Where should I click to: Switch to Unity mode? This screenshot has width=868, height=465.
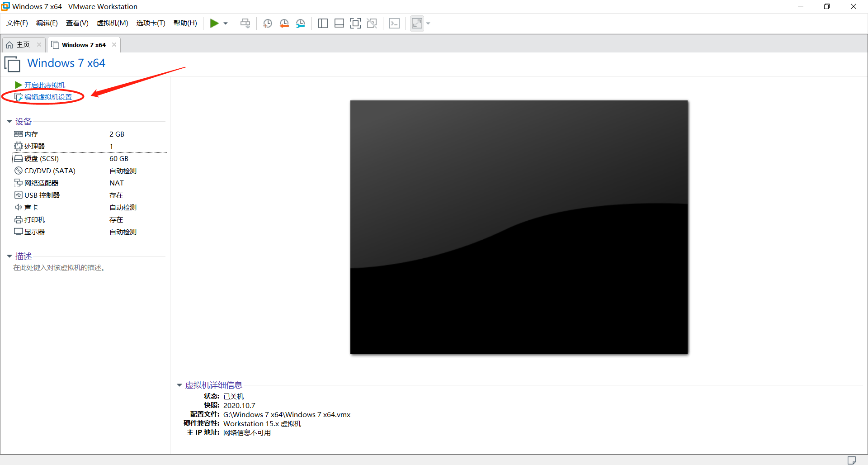pos(372,23)
